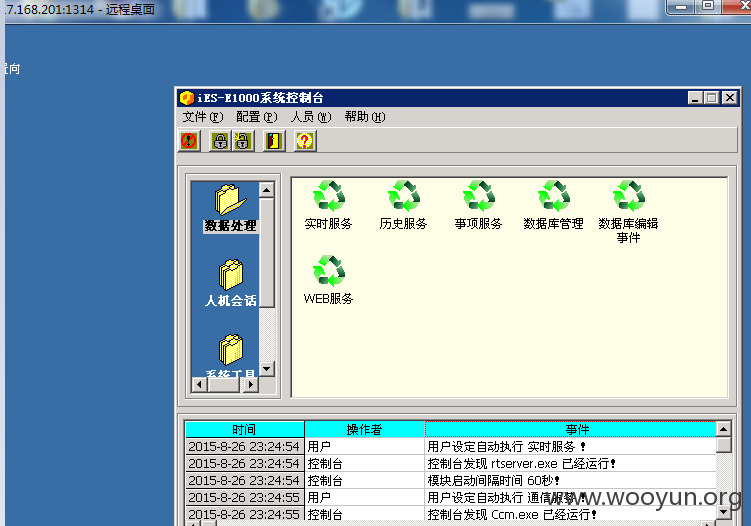Open the 数据库编辑事件 icon
This screenshot has width=751, height=526.
[628, 212]
